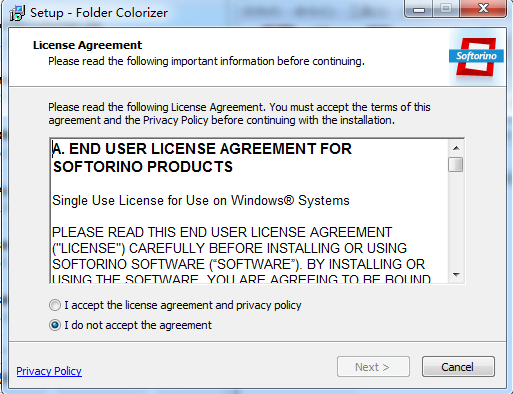The height and width of the screenshot is (394, 513).
Task: Click the license text scrollbar thumb
Action: pos(456,164)
